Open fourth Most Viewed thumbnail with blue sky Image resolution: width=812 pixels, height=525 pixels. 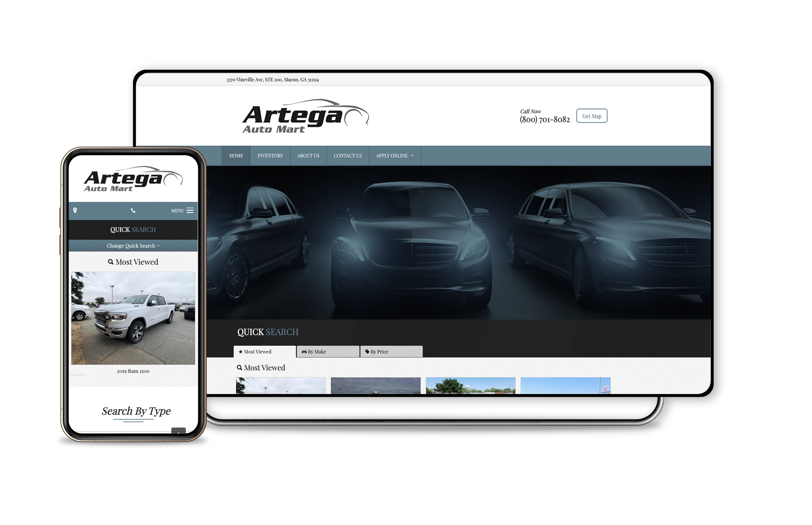tap(566, 386)
